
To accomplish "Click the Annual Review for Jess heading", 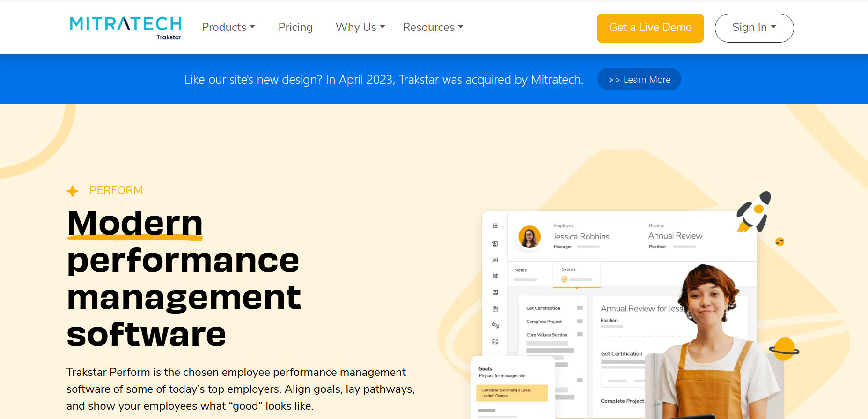I will [x=642, y=308].
